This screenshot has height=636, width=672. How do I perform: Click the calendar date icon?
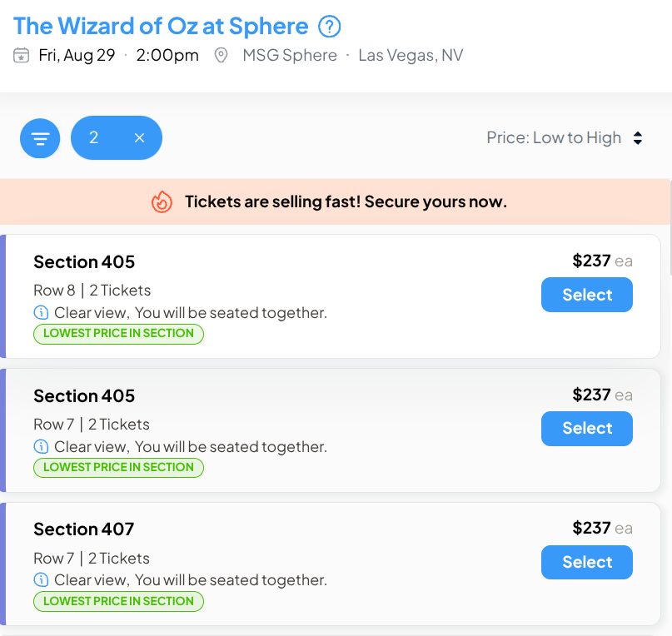pos(21,55)
